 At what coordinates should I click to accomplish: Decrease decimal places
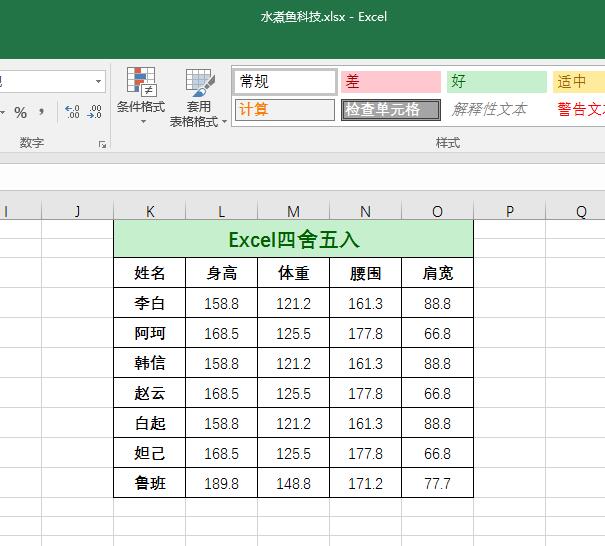pos(95,112)
